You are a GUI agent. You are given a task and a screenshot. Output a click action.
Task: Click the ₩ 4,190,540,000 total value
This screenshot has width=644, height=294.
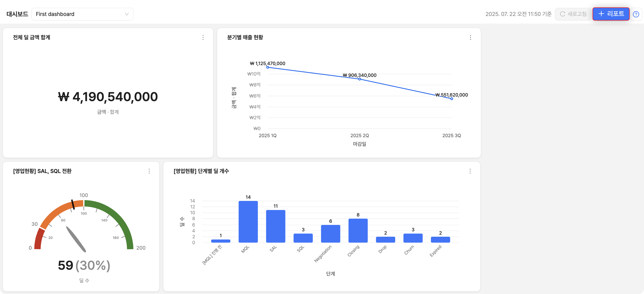(x=108, y=97)
